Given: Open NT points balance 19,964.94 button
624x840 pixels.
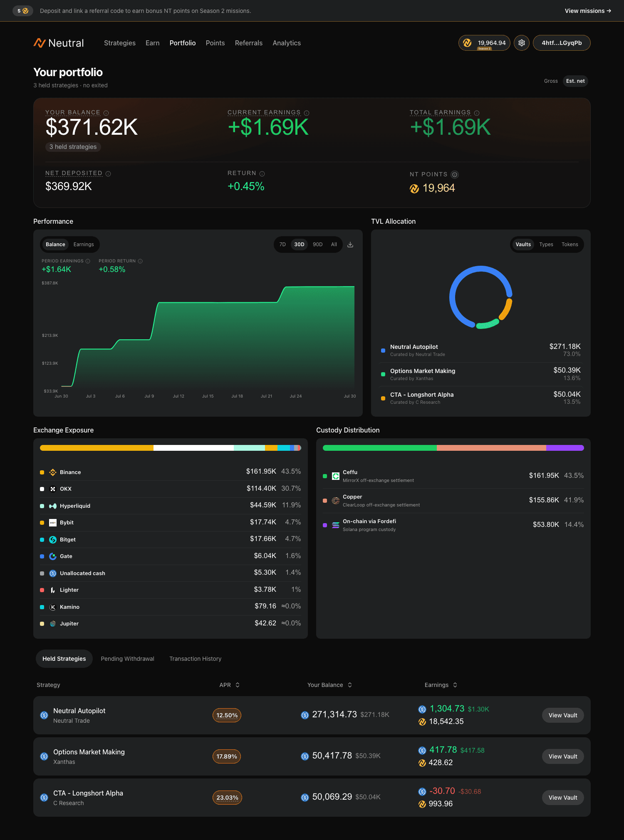Looking at the screenshot, I should (x=484, y=43).
